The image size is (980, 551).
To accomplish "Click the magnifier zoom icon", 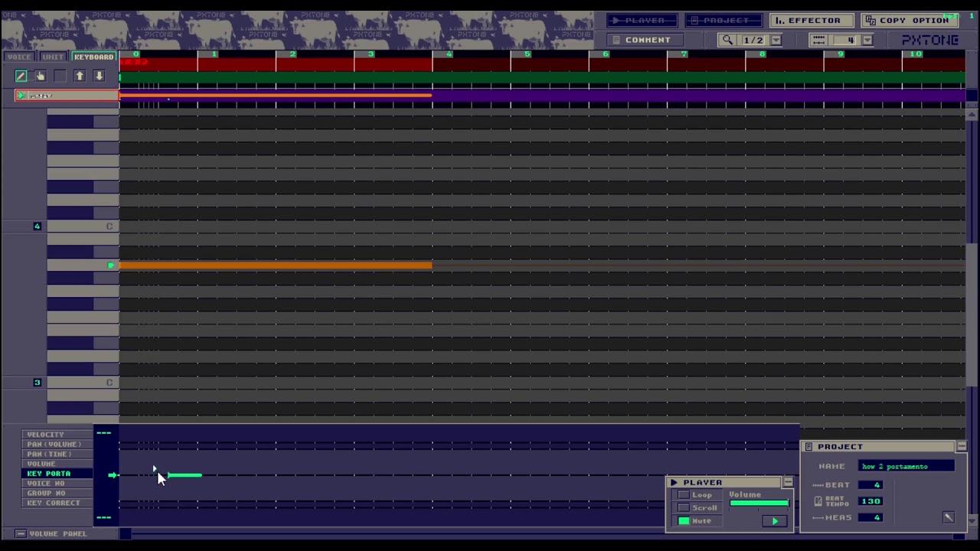I will coord(728,40).
